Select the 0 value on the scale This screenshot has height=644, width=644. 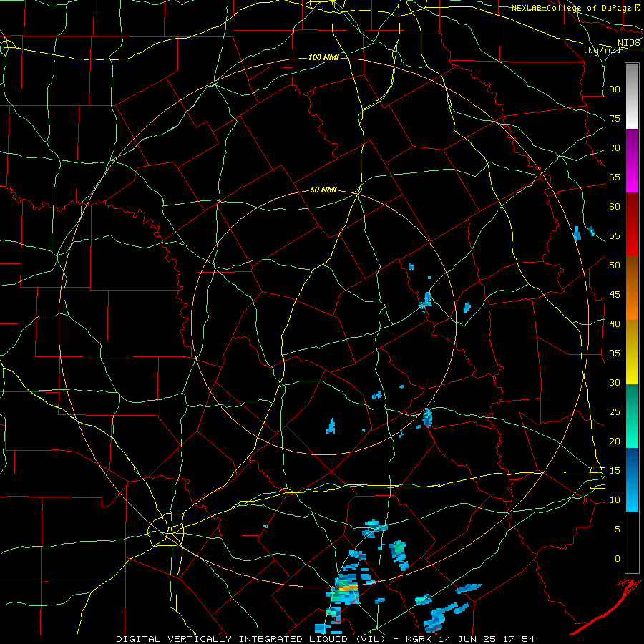pyautogui.click(x=617, y=559)
